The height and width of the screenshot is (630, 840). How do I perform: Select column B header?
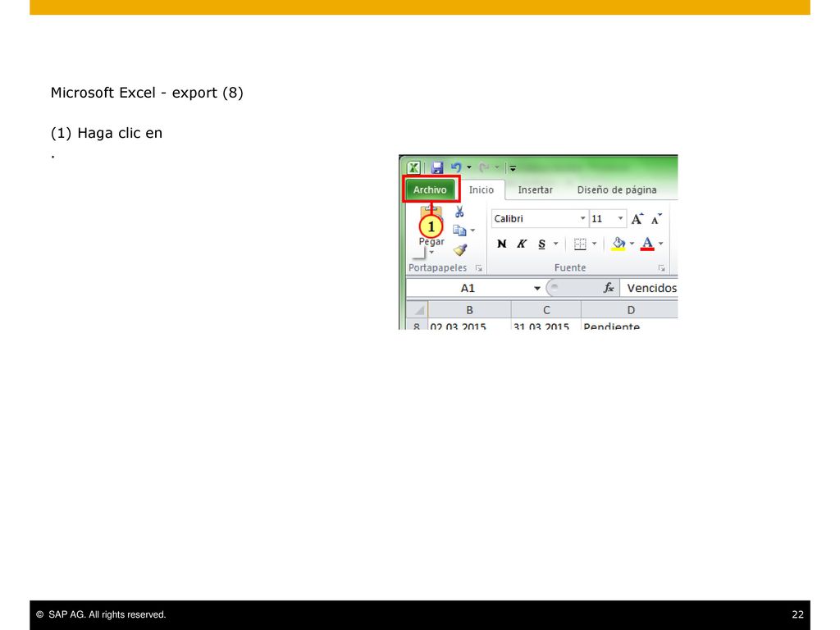pos(469,310)
